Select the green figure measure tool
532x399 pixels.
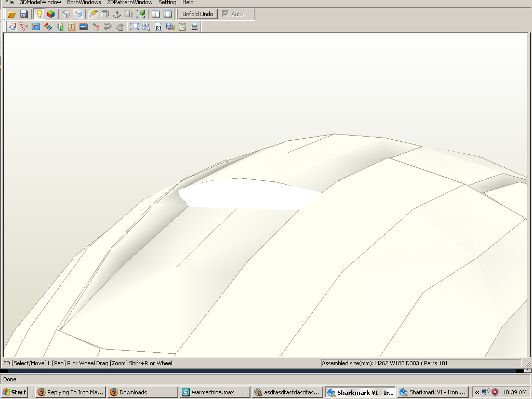60,26
